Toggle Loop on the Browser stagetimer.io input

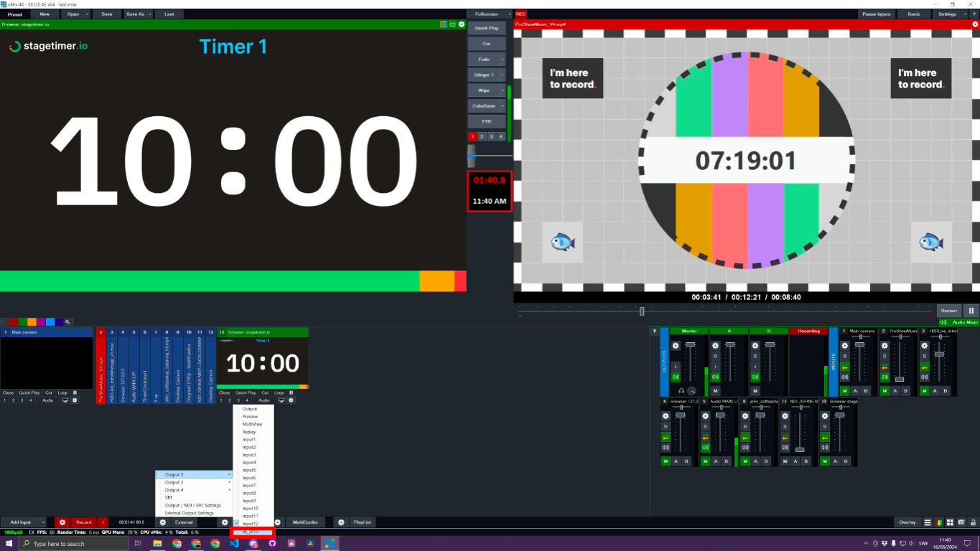click(x=279, y=392)
